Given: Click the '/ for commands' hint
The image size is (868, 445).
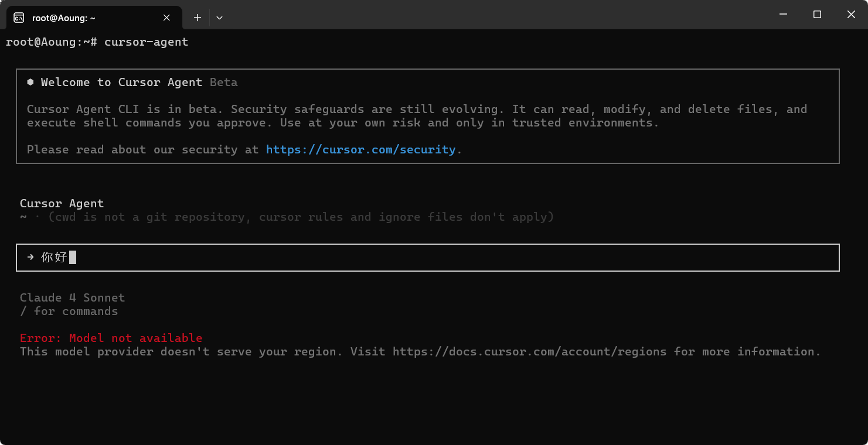Looking at the screenshot, I should click(x=69, y=311).
